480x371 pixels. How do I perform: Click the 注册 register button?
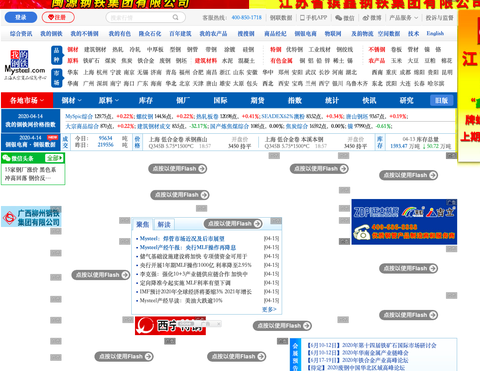tap(58, 17)
